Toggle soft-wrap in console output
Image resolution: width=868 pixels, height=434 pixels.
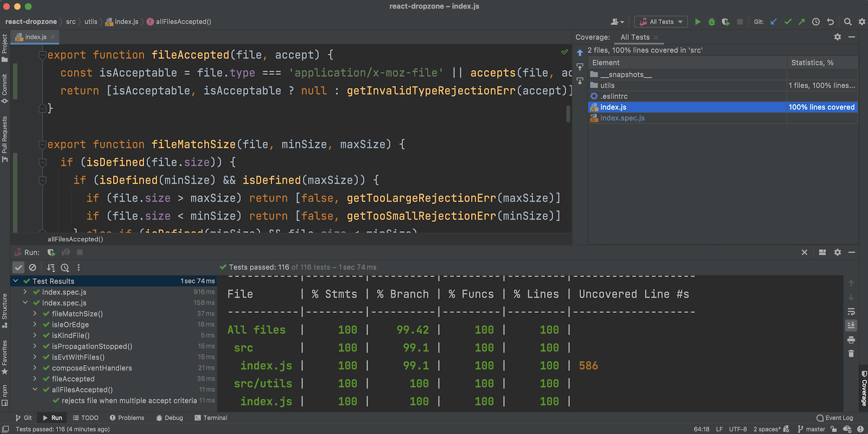click(851, 311)
